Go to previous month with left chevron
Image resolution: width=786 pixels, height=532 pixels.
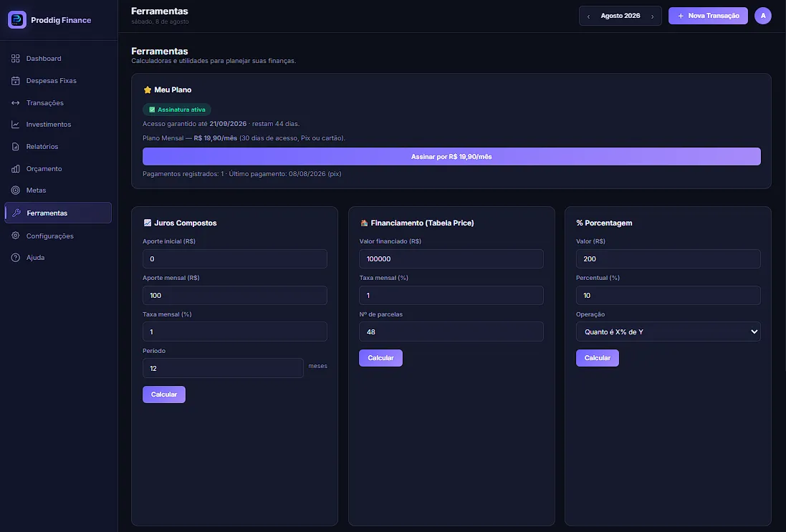click(x=588, y=16)
